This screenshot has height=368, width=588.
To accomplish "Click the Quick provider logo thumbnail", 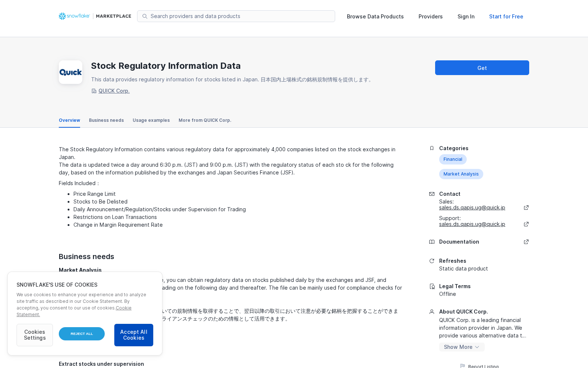I will (71, 72).
